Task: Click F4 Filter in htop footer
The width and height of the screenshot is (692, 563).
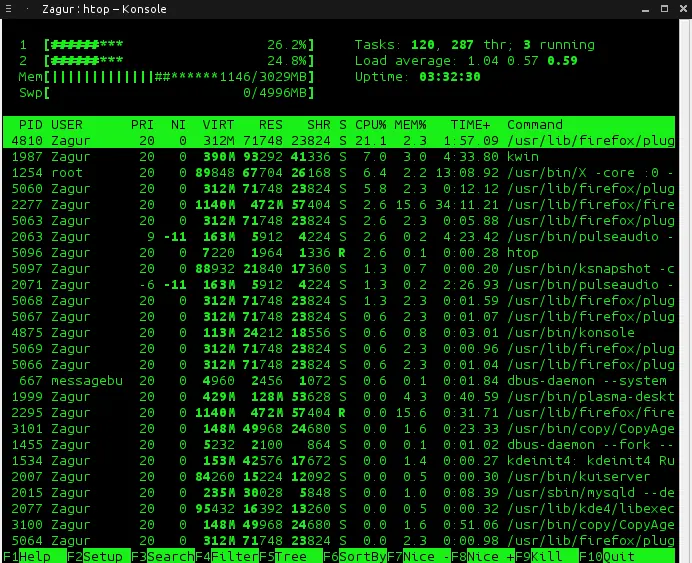Action: click(227, 556)
